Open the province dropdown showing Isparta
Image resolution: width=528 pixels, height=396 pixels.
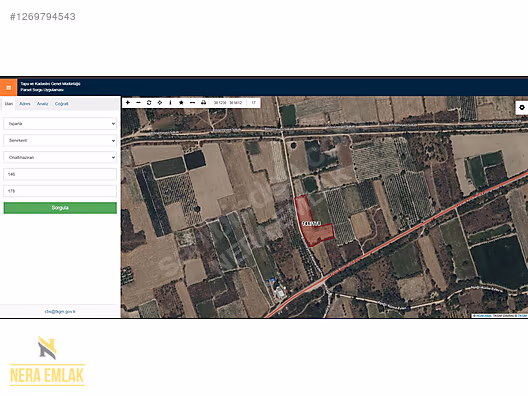(60, 124)
